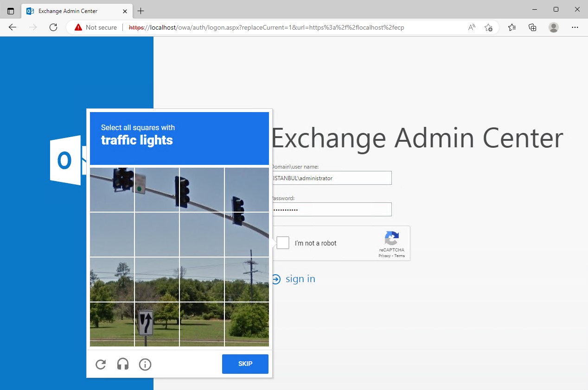Click the SKIP button
The height and width of the screenshot is (390, 588).
coord(245,364)
